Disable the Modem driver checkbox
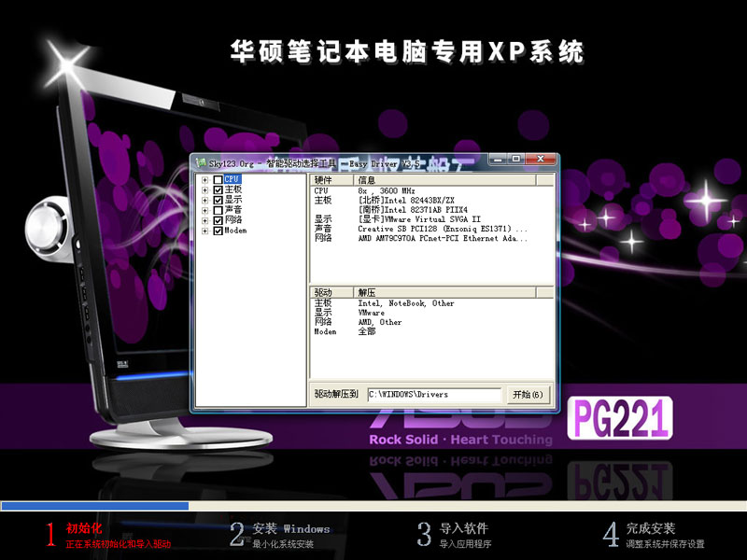Image resolution: width=747 pixels, height=560 pixels. pos(218,230)
